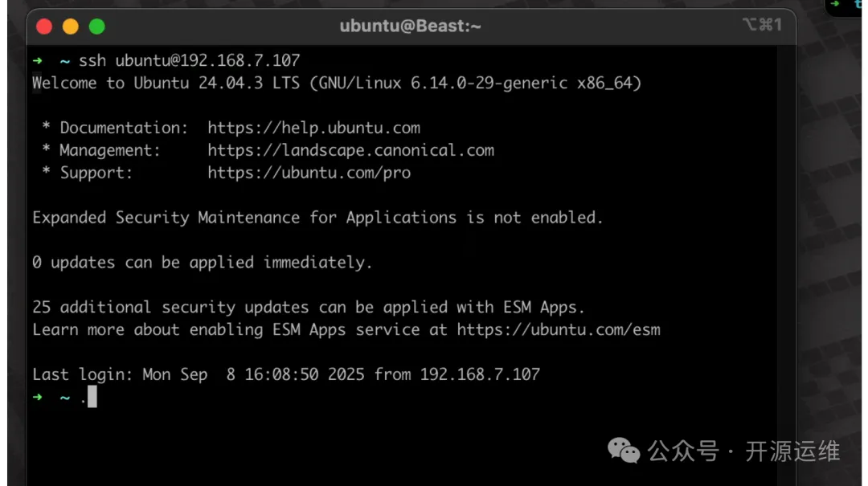Viewport: 868px width, 486px height.
Task: Click the Expanded Security Maintenance message line
Action: click(317, 218)
